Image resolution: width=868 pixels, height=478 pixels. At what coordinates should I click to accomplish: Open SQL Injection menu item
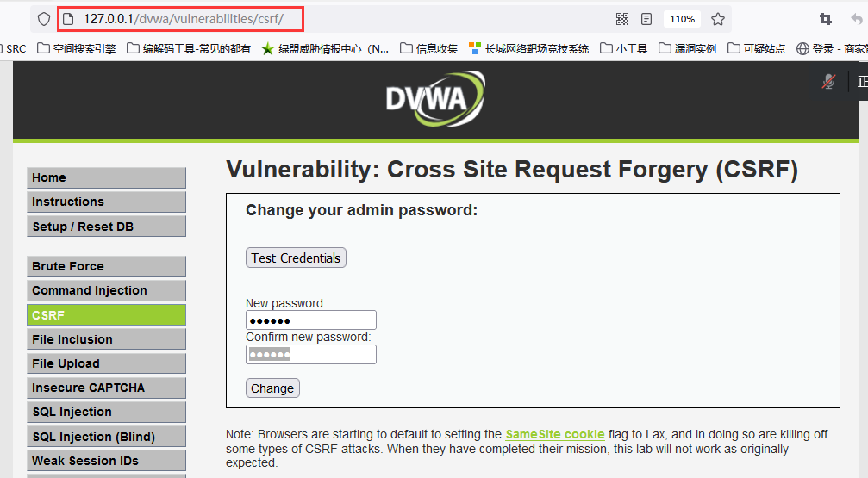coord(106,412)
